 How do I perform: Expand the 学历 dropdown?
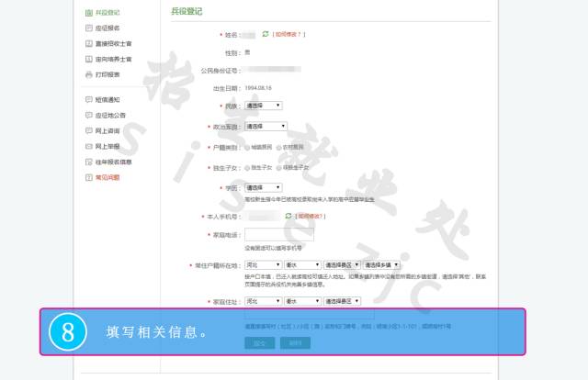pos(263,187)
